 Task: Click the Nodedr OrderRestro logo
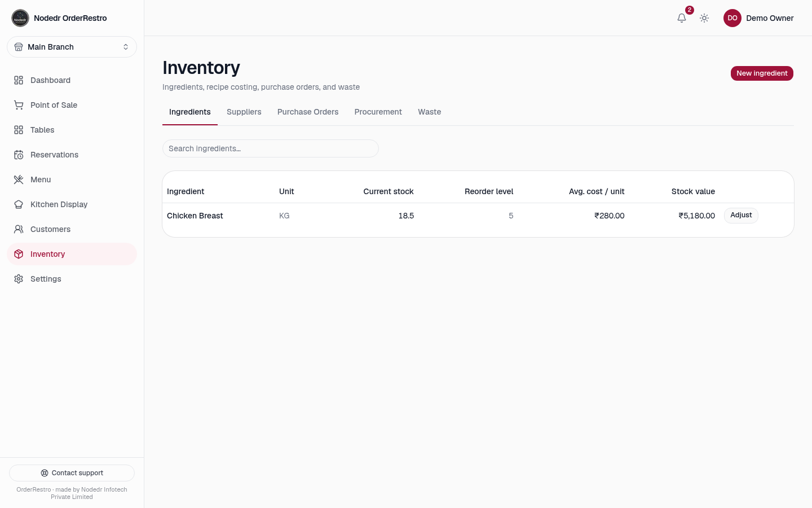[20, 18]
